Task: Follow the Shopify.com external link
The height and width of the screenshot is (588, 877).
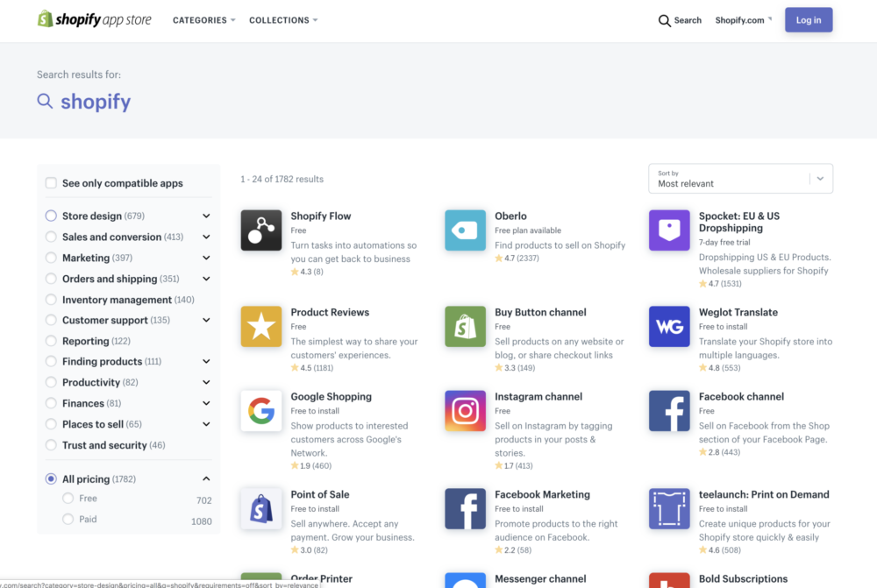Action: click(743, 20)
